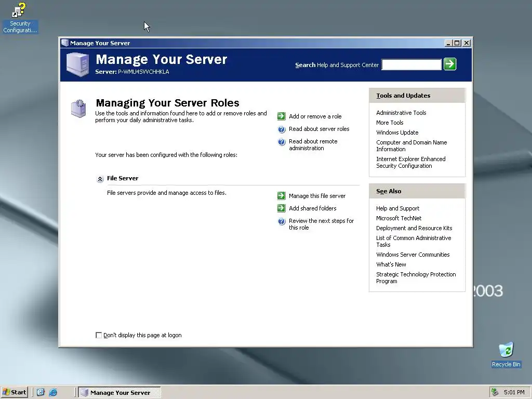
Task: Click the File Server role heading
Action: pos(123,178)
